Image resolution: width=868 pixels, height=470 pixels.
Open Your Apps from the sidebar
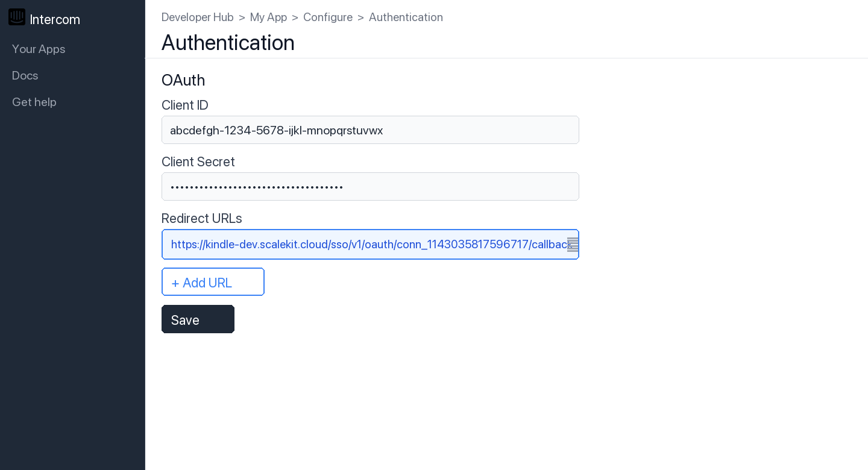coord(39,49)
